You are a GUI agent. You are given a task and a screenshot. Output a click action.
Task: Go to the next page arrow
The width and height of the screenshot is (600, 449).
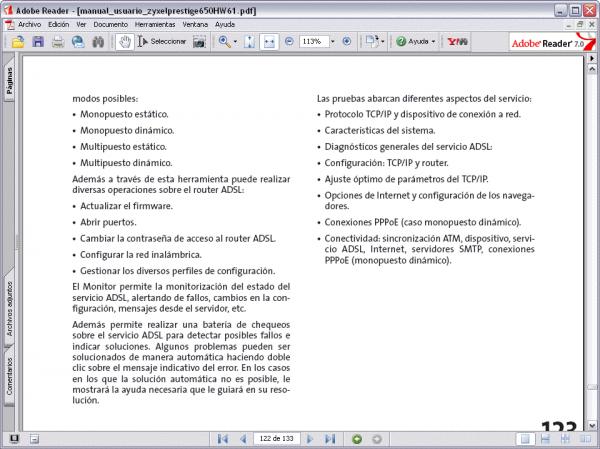pos(311,438)
